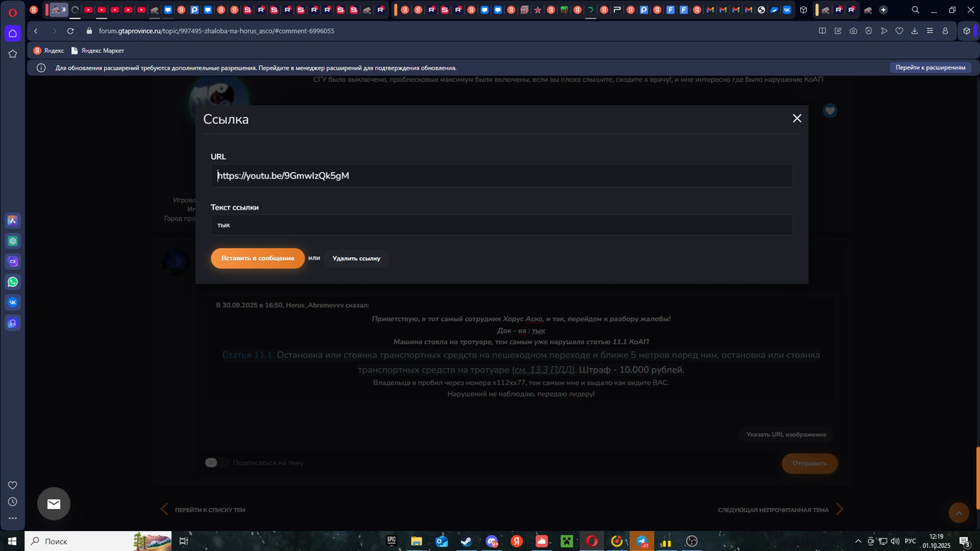The image size is (980, 551).
Task: Open the CS sidebar app icon
Action: coord(12,262)
